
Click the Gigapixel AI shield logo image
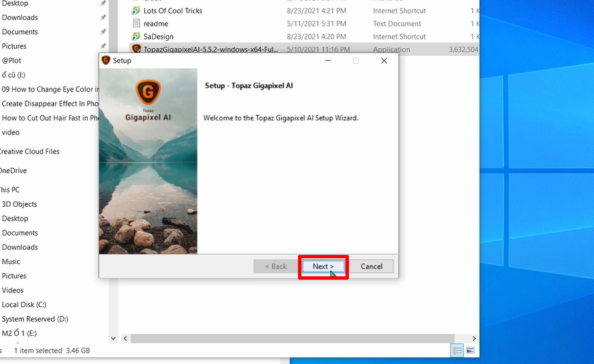pyautogui.click(x=148, y=92)
